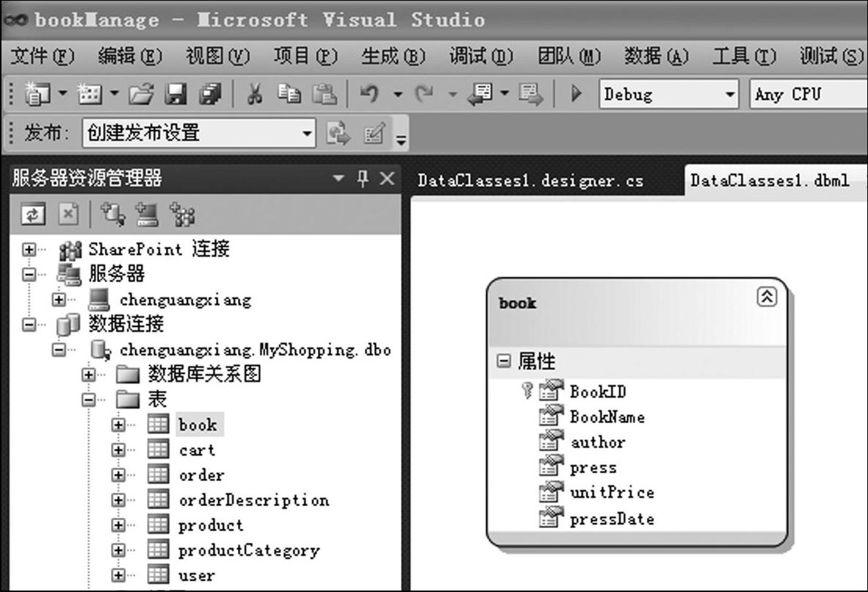This screenshot has width=868, height=592.
Task: Open the Undo history dropdown arrow
Action: [397, 94]
